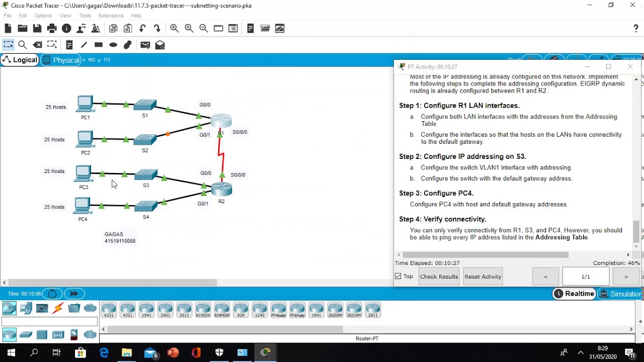The width and height of the screenshot is (644, 362).
Task: Toggle the Top checkbox in PT Activity
Action: click(398, 277)
